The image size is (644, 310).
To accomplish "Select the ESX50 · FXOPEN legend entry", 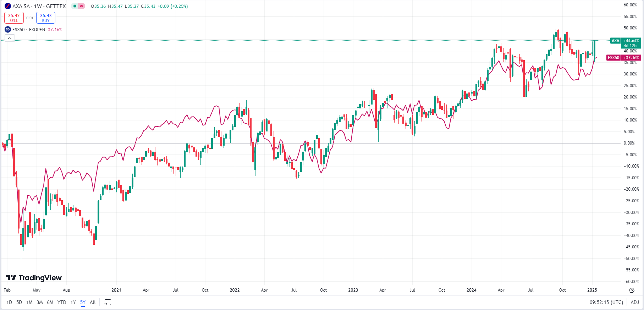I will pyautogui.click(x=29, y=29).
